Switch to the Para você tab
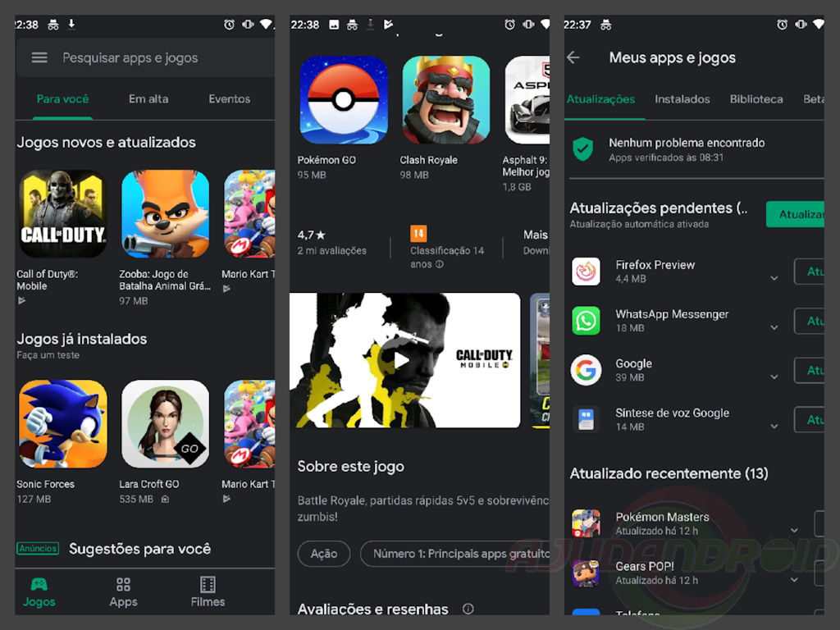 62,99
